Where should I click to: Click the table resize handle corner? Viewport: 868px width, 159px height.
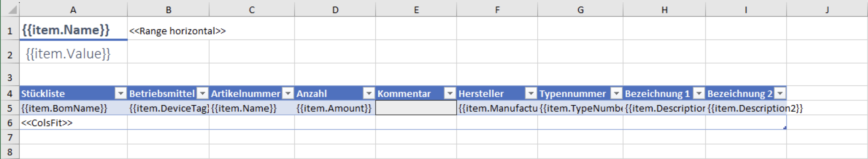(x=784, y=128)
